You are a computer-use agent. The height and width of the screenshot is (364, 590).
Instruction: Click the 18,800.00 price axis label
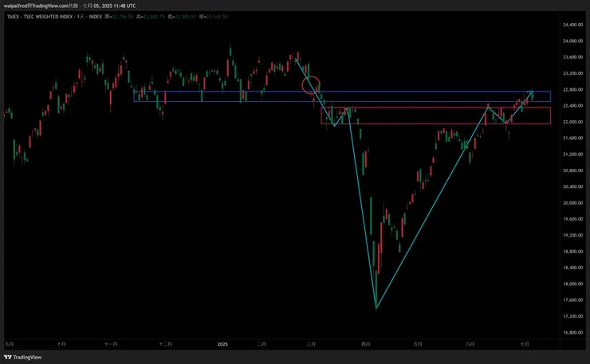coord(572,251)
